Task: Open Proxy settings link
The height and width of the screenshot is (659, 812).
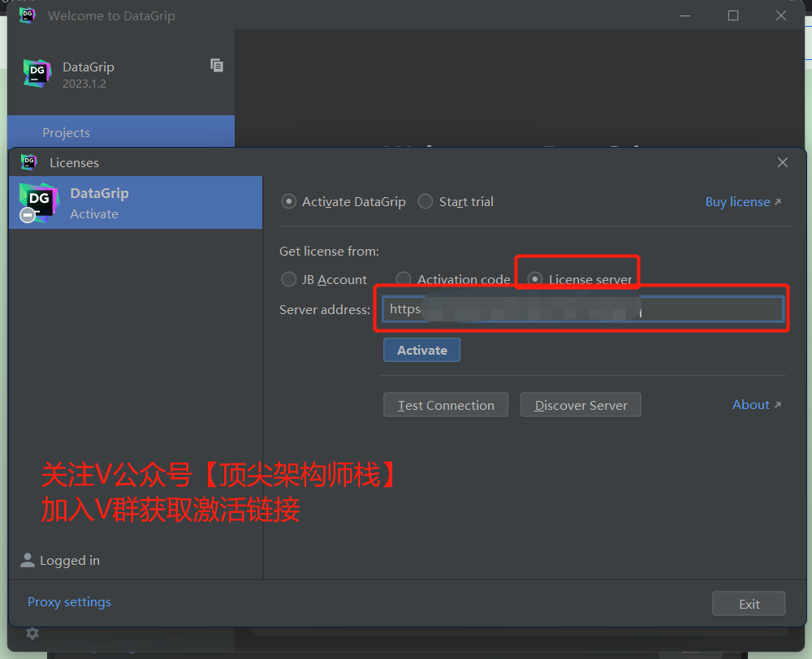Action: pyautogui.click(x=69, y=602)
